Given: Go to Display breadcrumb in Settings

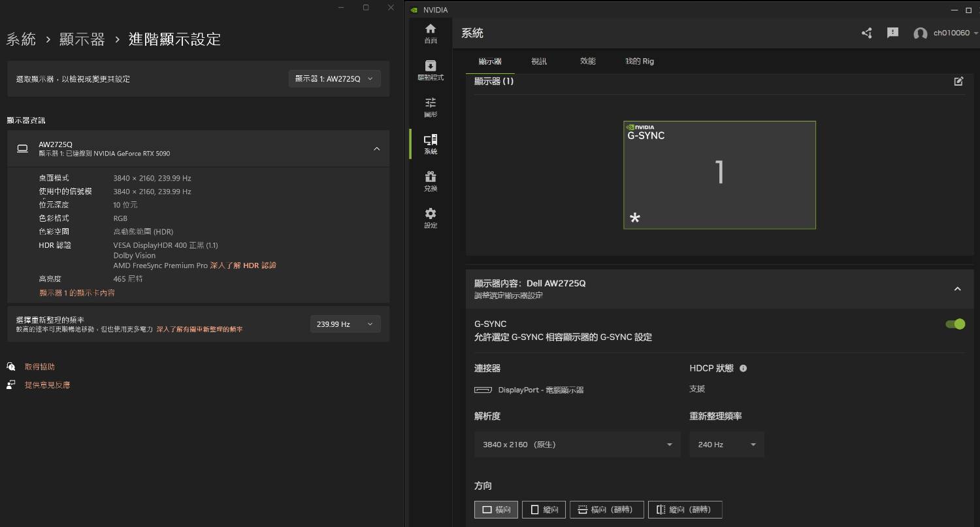Looking at the screenshot, I should click(82, 39).
